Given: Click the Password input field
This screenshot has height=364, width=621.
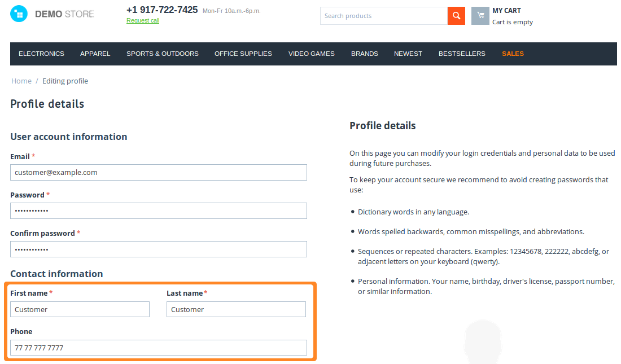Looking at the screenshot, I should [x=159, y=210].
